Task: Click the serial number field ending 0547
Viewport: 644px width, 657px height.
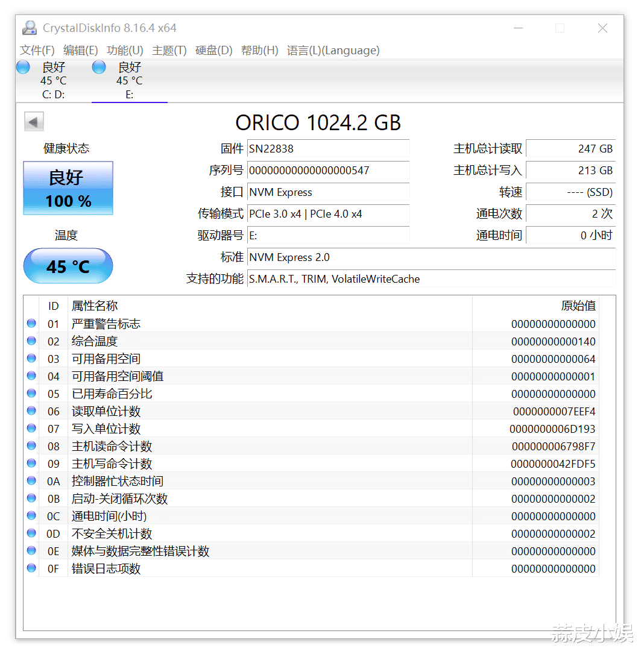Action: (x=328, y=171)
